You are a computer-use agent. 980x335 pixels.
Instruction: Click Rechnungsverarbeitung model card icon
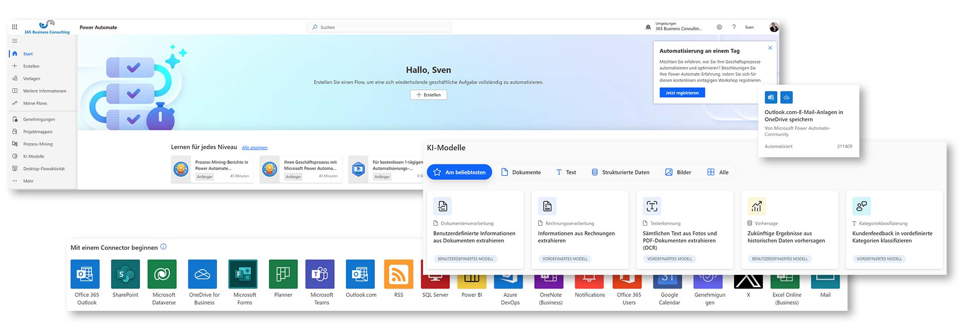tap(547, 206)
